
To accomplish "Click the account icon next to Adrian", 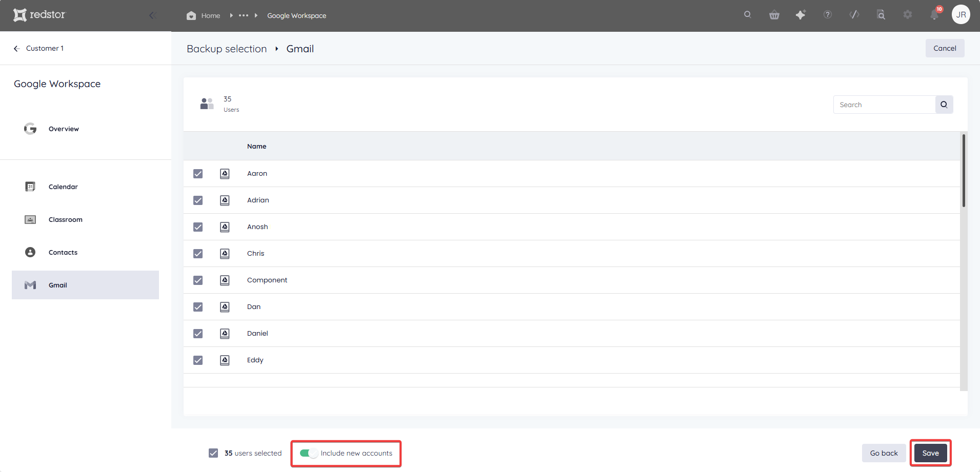I will coord(225,200).
